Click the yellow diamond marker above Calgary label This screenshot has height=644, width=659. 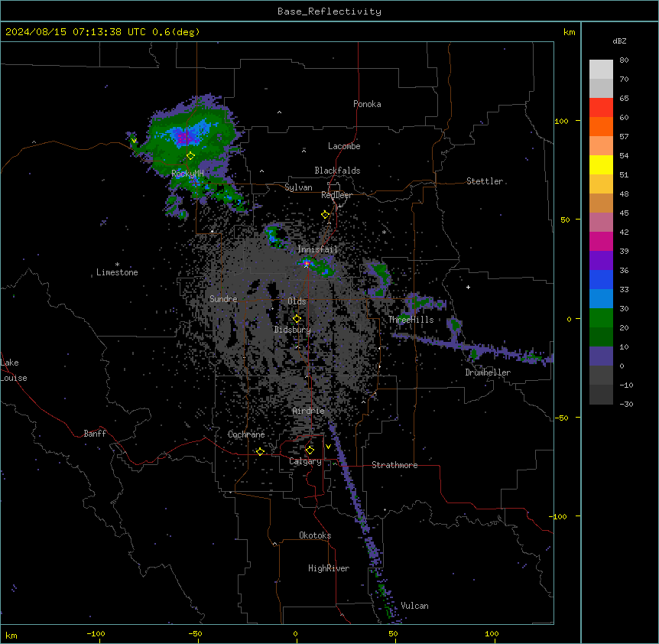(x=310, y=450)
